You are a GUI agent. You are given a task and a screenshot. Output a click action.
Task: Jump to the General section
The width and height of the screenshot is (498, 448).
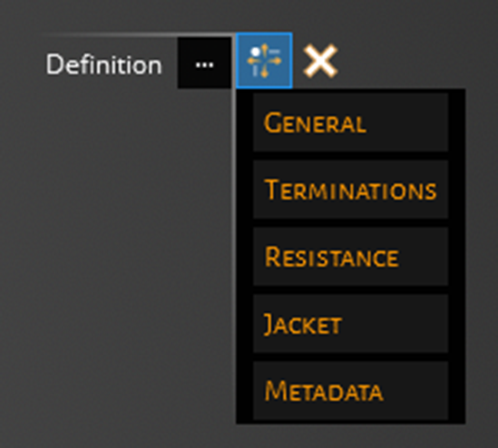(x=351, y=122)
